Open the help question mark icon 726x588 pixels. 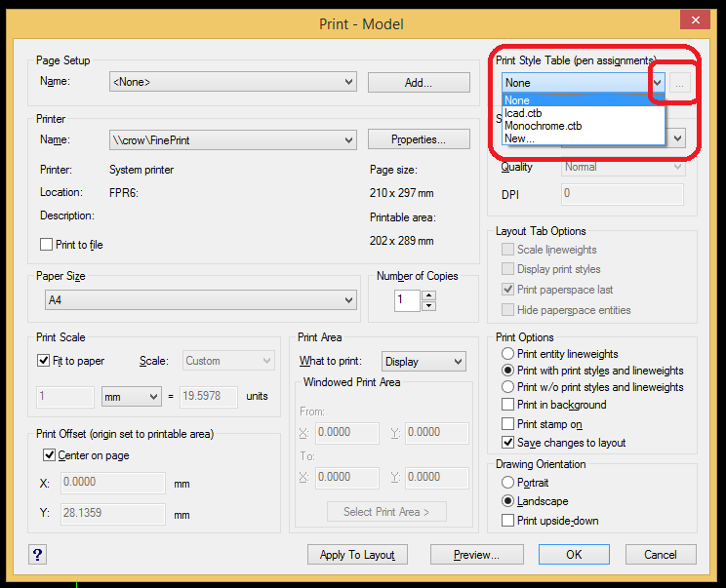point(37,554)
